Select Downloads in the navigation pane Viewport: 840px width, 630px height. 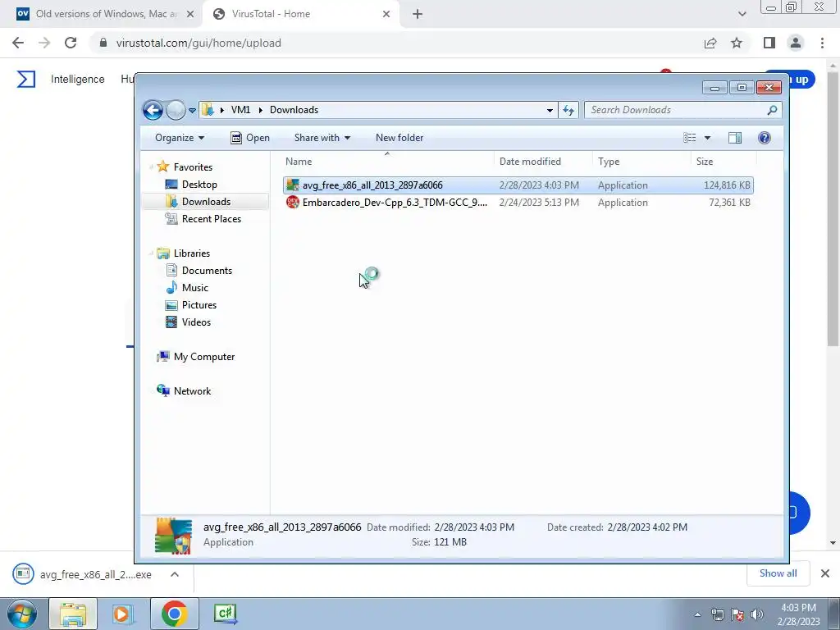(206, 202)
